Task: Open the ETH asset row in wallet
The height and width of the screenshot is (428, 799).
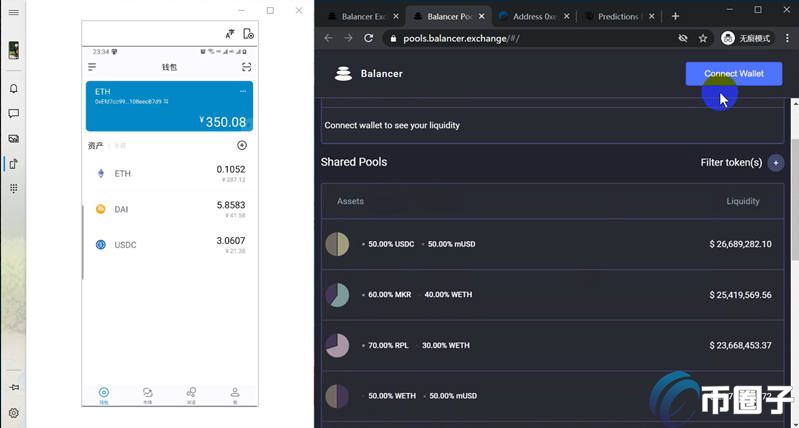Action: [x=169, y=174]
